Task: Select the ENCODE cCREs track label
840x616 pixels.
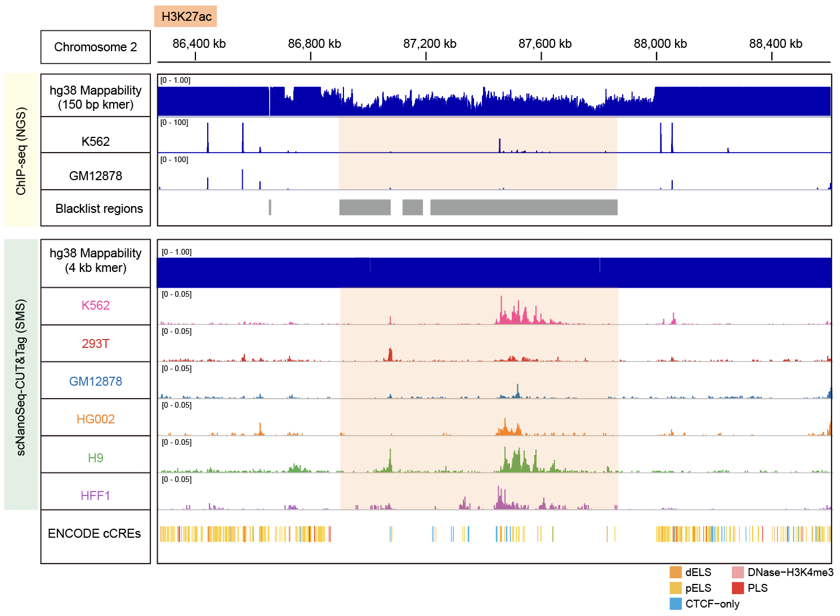Action: tap(95, 533)
